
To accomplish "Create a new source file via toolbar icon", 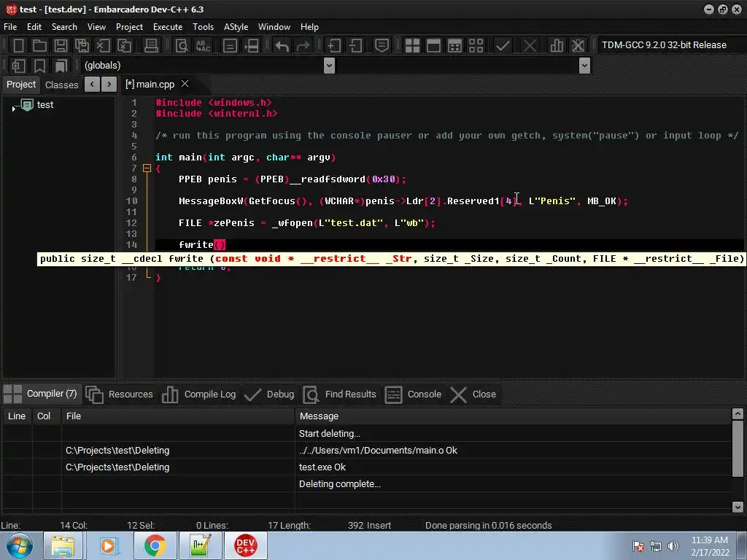I will tap(18, 46).
